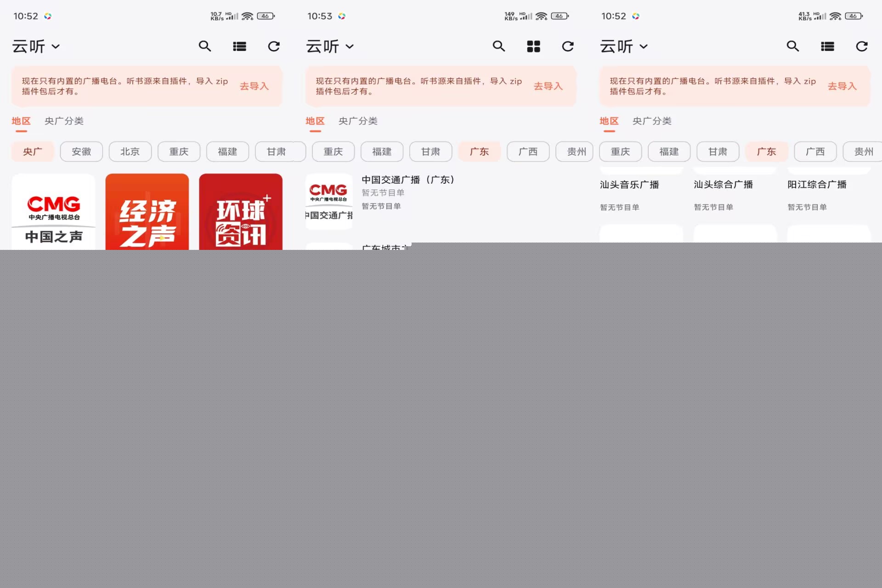Image resolution: width=882 pixels, height=588 pixels.
Task: Tap 去导入 on the screen listing 汕头音乐广播
Action: pyautogui.click(x=842, y=86)
